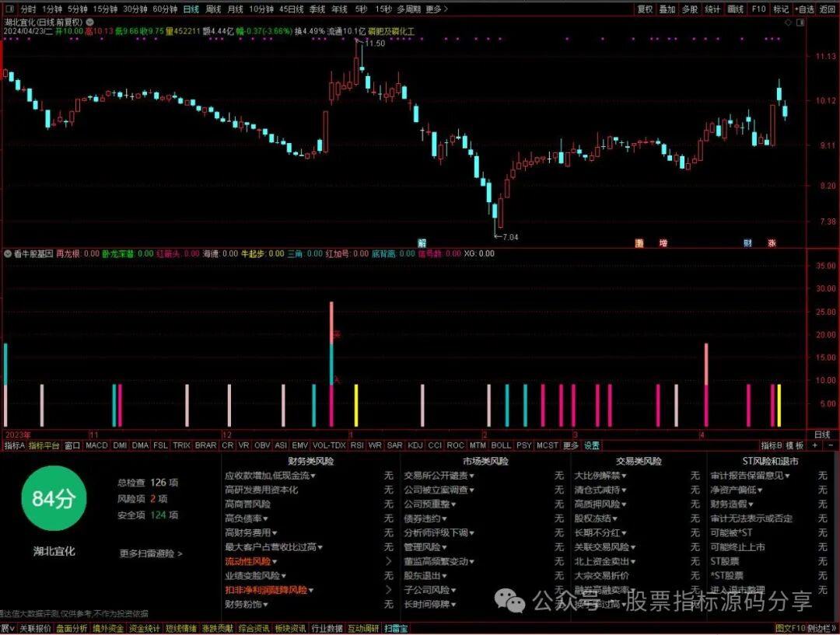
Task: Open 高负债率 dropdown
Action: tap(247, 518)
